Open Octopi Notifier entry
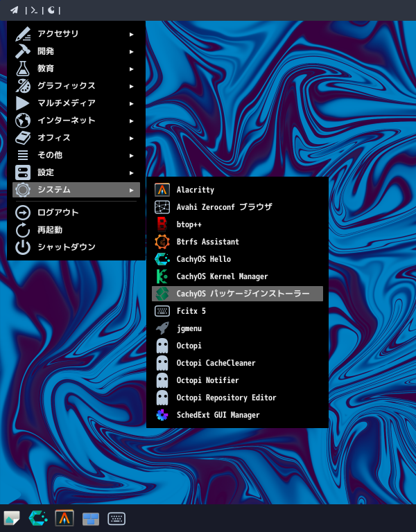 (237, 380)
